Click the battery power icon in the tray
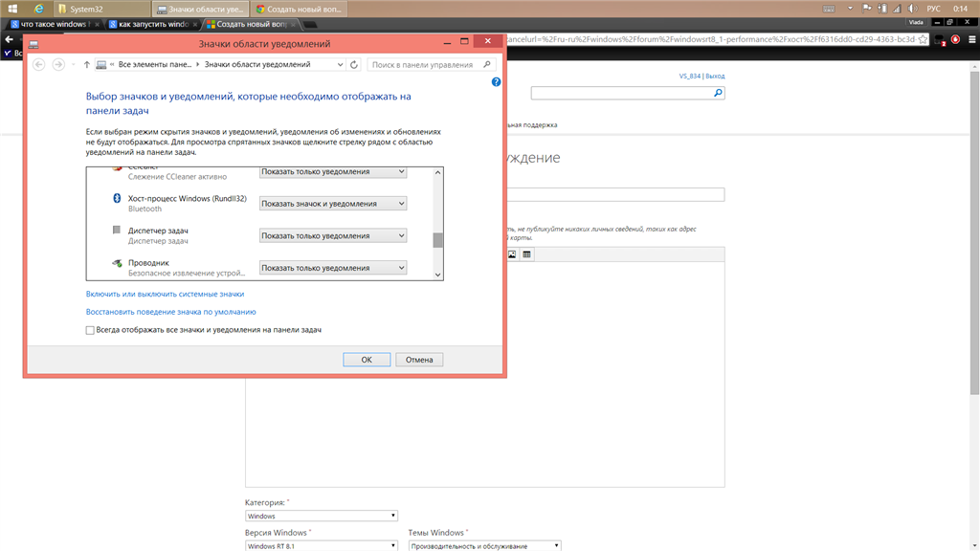This screenshot has width=980, height=551. (x=881, y=8)
